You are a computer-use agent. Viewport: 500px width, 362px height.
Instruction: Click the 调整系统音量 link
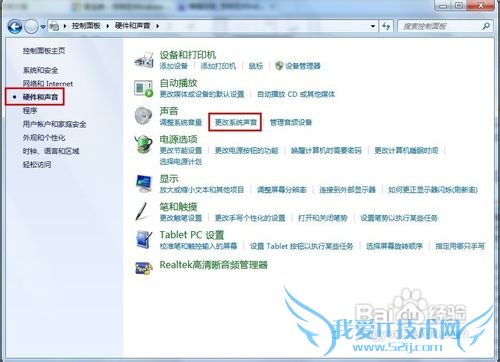point(181,122)
